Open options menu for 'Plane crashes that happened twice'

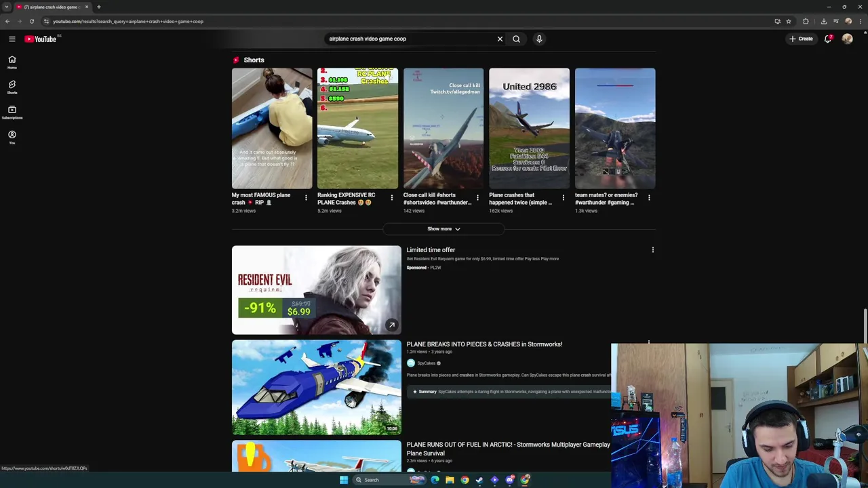(x=563, y=198)
